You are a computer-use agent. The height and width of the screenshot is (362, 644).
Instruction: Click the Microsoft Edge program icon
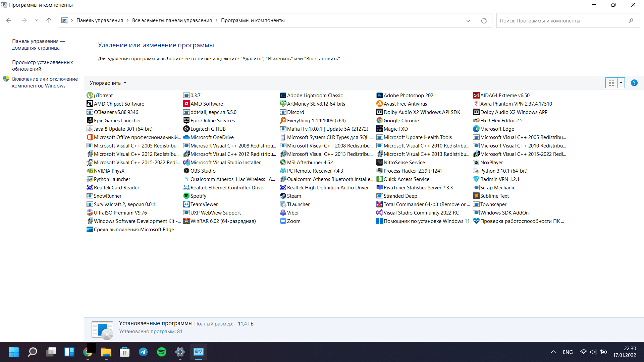coord(476,129)
